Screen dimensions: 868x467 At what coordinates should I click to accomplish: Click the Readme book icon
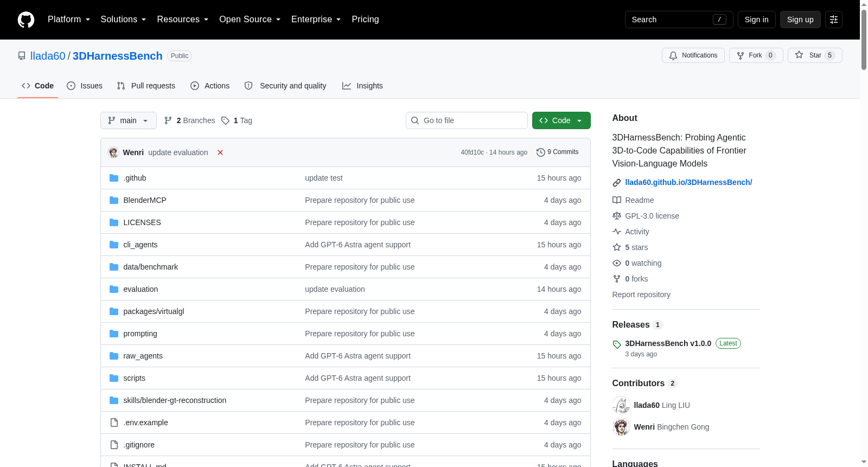[x=617, y=200]
